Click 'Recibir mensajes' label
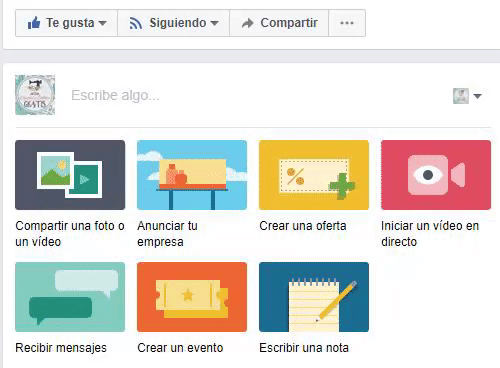Screen dimensions: 500x368 click(x=61, y=348)
